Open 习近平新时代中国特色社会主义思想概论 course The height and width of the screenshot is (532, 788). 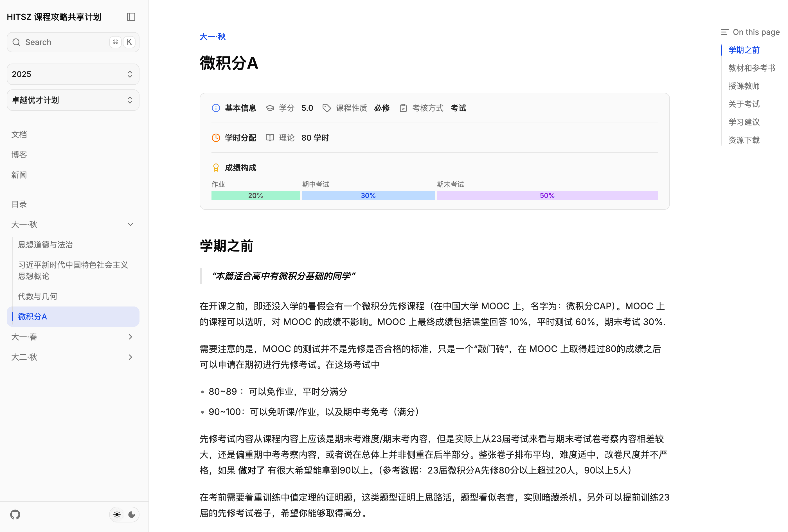tap(73, 270)
